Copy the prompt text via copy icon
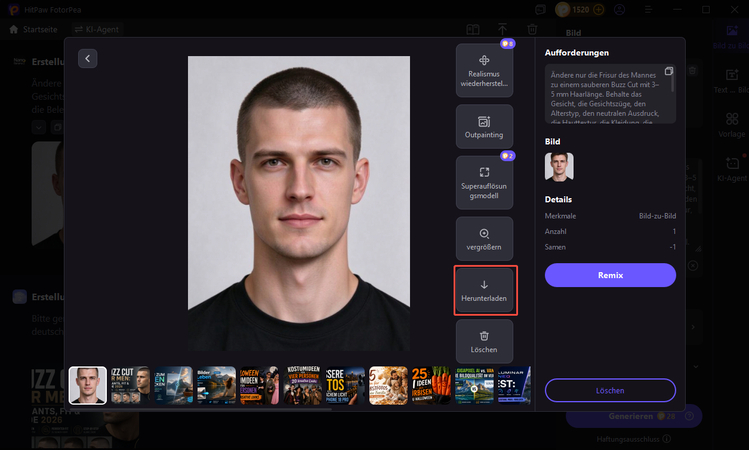The image size is (749, 450). click(x=669, y=71)
